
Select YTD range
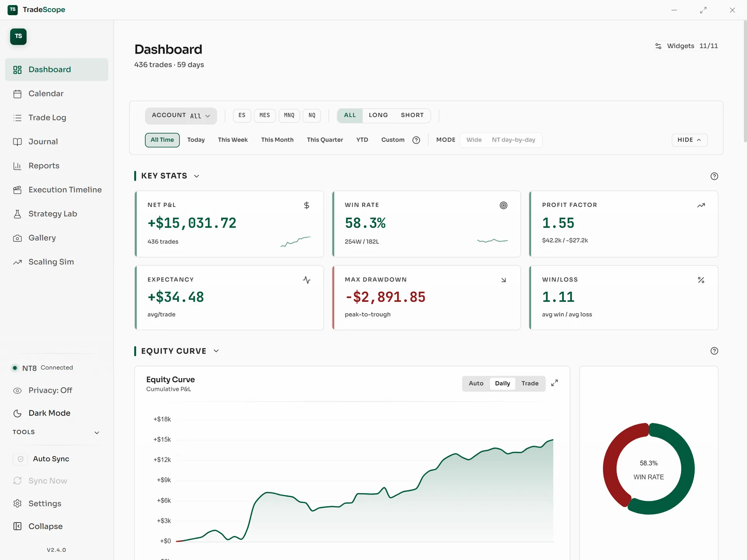pos(362,140)
